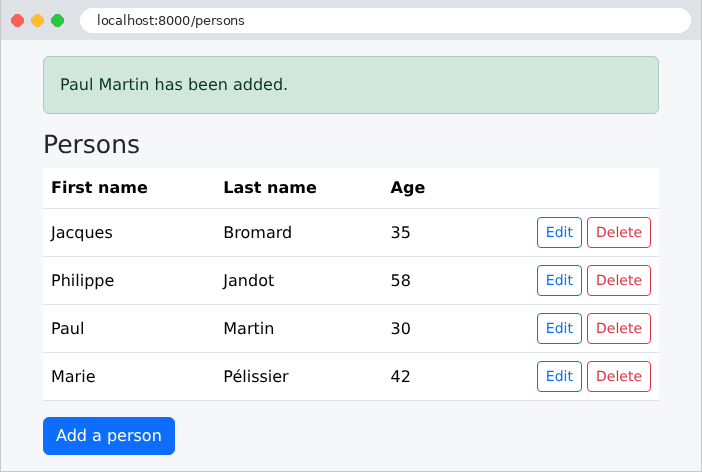Delete the Jacques Bromard row
This screenshot has width=702, height=472.
[x=619, y=232]
